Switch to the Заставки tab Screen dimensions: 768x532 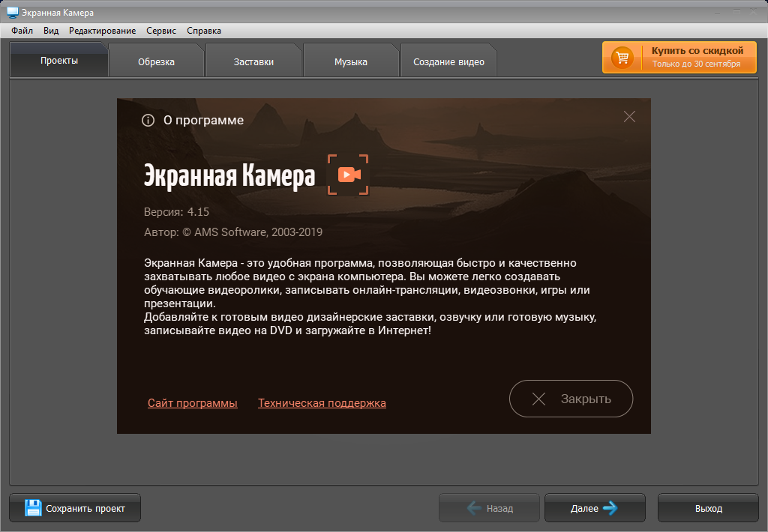tap(253, 61)
